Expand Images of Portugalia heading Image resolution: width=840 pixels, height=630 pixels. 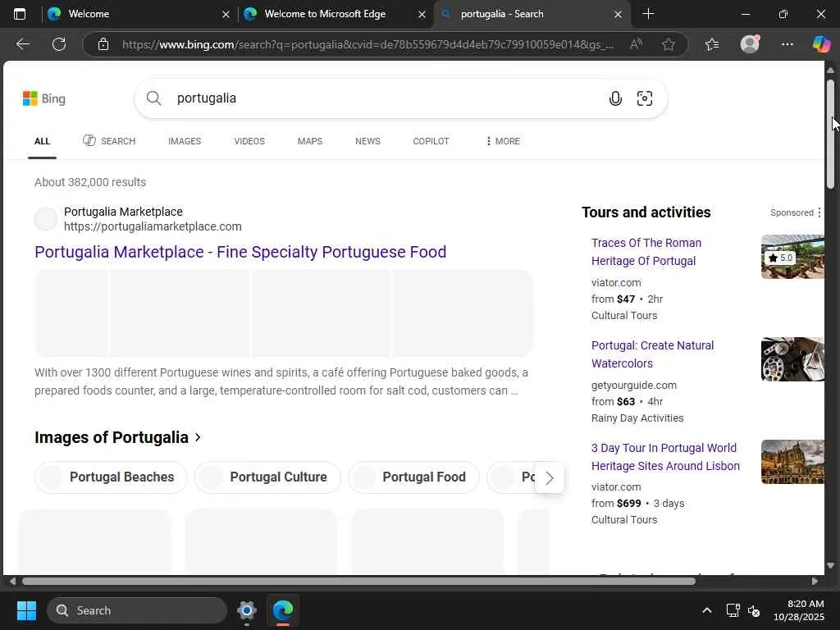[x=117, y=437]
